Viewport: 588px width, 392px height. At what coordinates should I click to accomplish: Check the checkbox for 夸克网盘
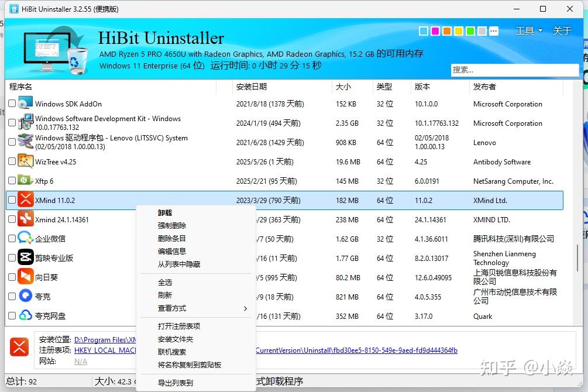[x=12, y=316]
